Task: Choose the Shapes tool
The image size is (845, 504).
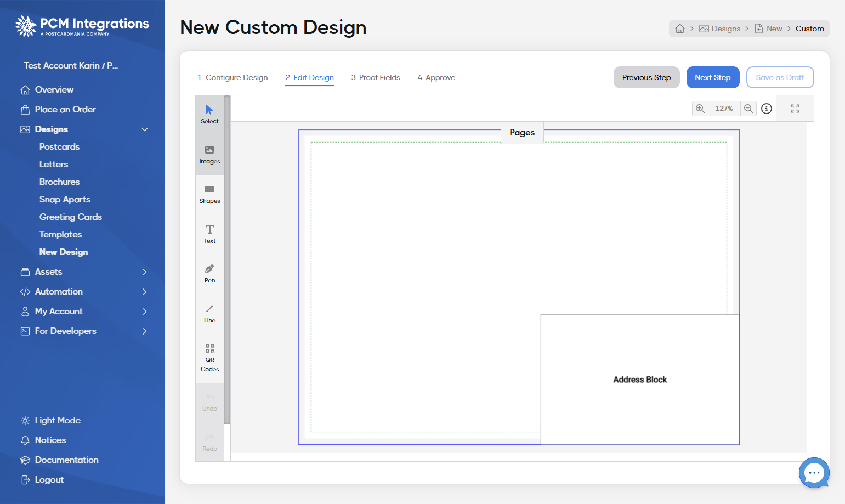Action: pyautogui.click(x=209, y=194)
